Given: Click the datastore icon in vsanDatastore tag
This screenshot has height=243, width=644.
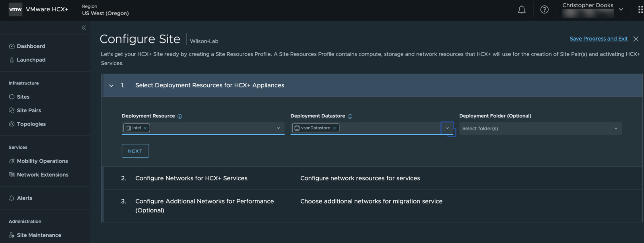Looking at the screenshot, I should click(x=297, y=128).
